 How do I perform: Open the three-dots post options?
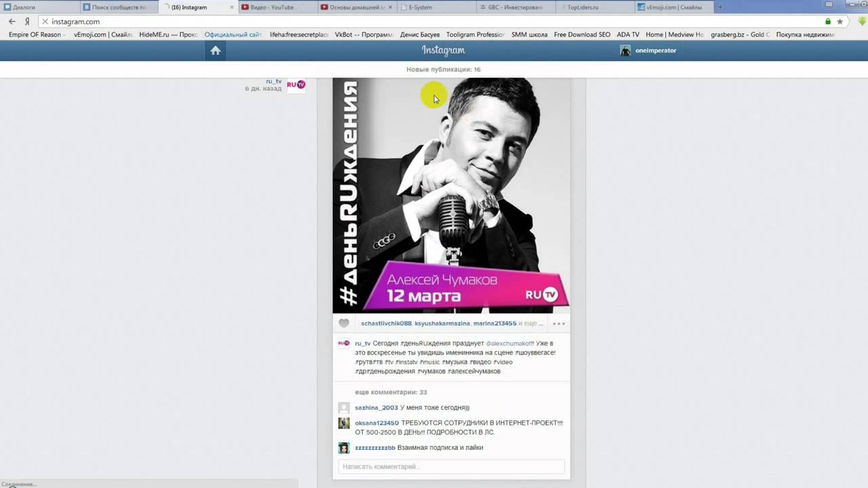coord(558,324)
